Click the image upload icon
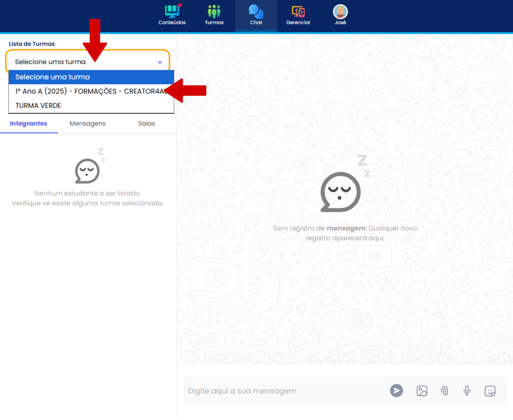 422,391
